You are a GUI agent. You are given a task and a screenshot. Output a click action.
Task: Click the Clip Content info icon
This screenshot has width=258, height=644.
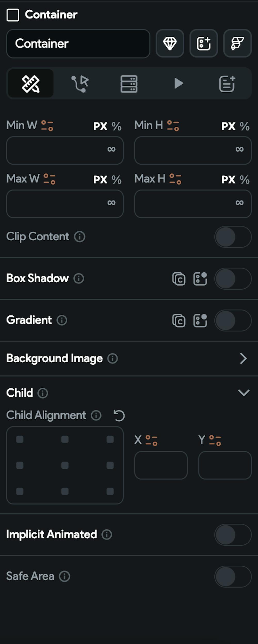coord(80,237)
